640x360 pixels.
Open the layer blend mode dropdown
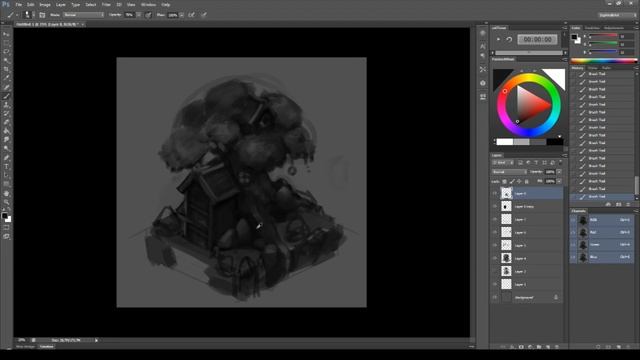pos(509,172)
